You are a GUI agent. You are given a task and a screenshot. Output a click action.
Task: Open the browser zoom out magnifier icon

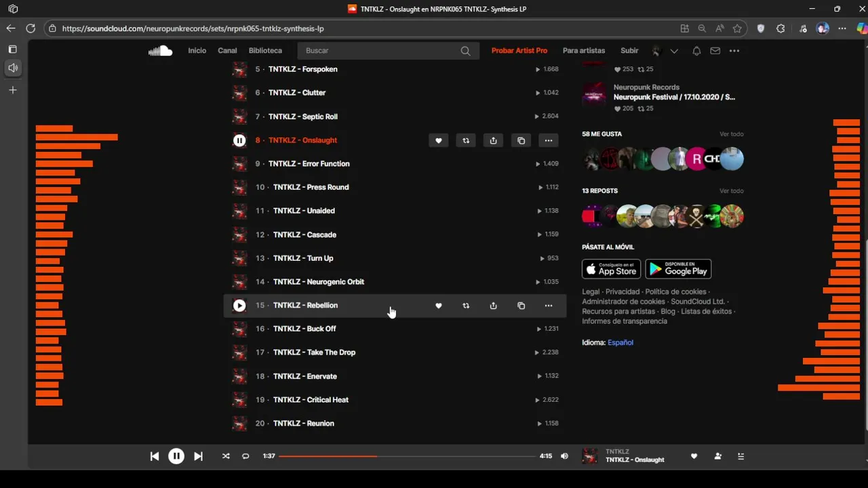[x=702, y=28]
